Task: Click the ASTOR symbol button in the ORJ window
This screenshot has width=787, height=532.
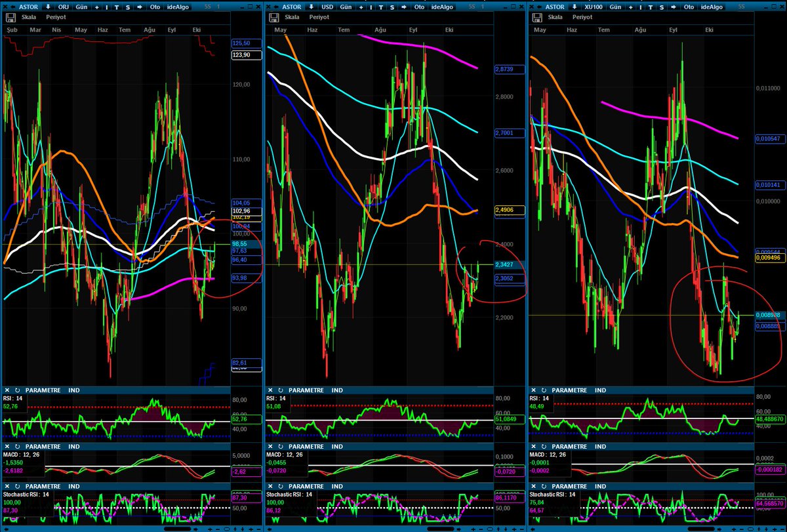Action: click(x=28, y=7)
